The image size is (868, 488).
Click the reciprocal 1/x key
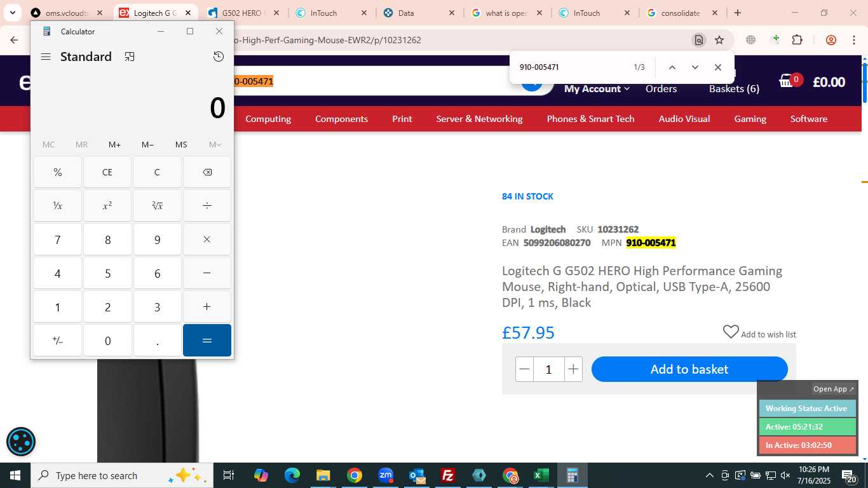click(58, 206)
